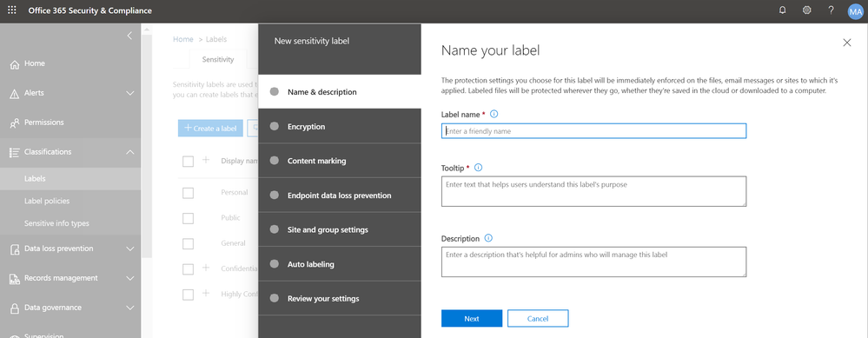Click the info icon beside Description
This screenshot has width=868, height=338.
coord(488,238)
